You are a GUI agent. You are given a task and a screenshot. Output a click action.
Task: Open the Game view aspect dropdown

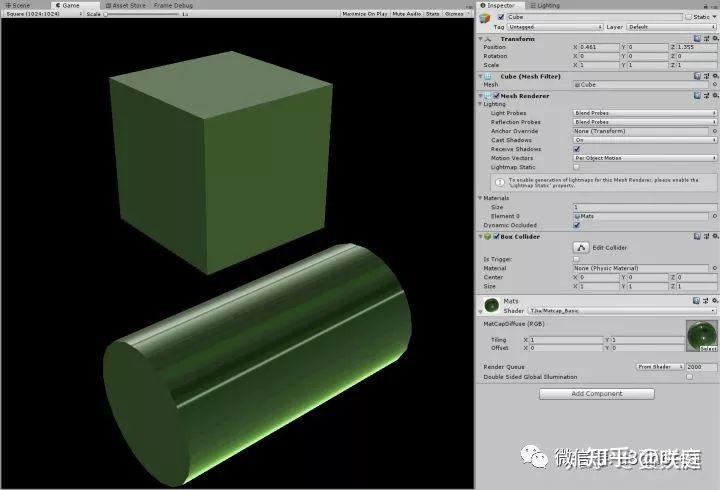click(x=44, y=14)
